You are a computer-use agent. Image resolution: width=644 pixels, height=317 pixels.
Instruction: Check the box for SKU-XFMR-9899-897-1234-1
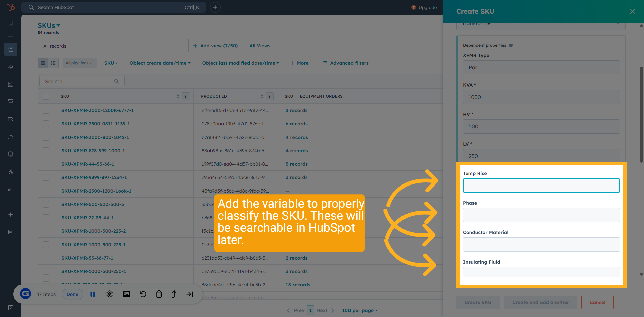tap(46, 177)
